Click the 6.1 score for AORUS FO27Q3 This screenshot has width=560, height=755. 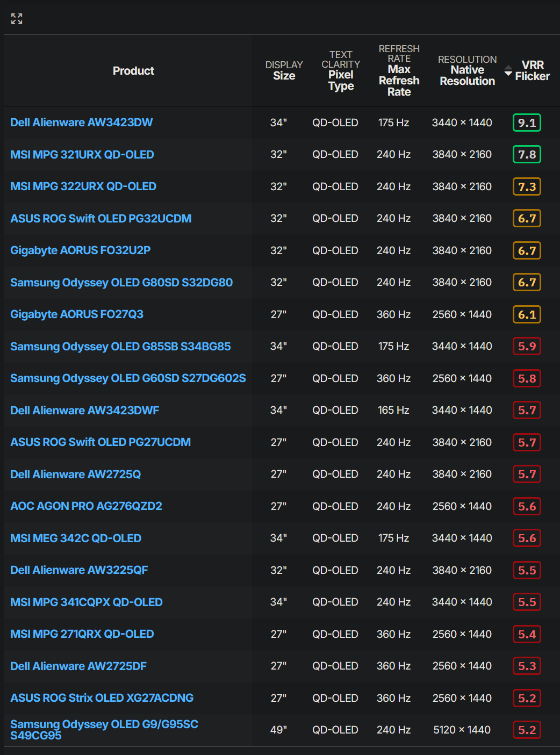tap(527, 314)
